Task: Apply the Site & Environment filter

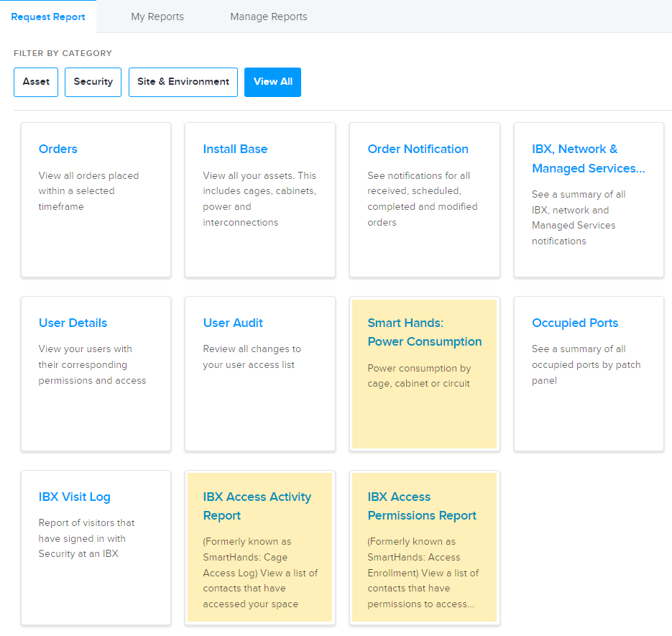Action: tap(183, 82)
